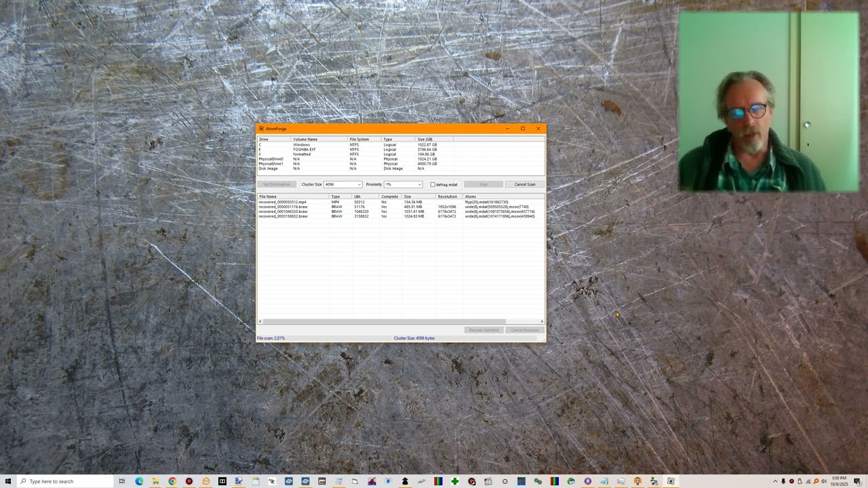The width and height of the screenshot is (868, 488).
Task: Toggle the defrag mdat checkbox
Action: [x=433, y=184]
